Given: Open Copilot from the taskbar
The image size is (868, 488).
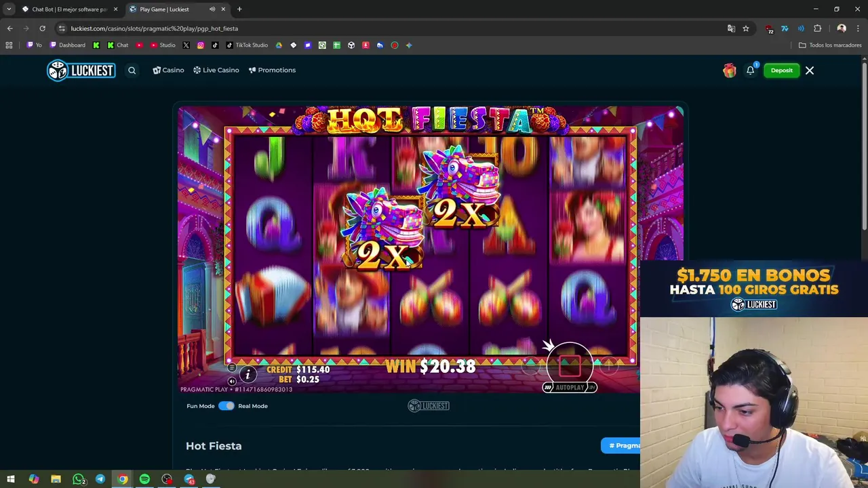Looking at the screenshot, I should 33,479.
